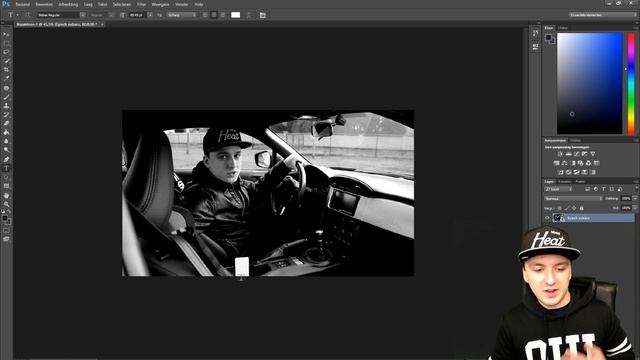Open the layer opacity slider arrow

(x=635, y=199)
